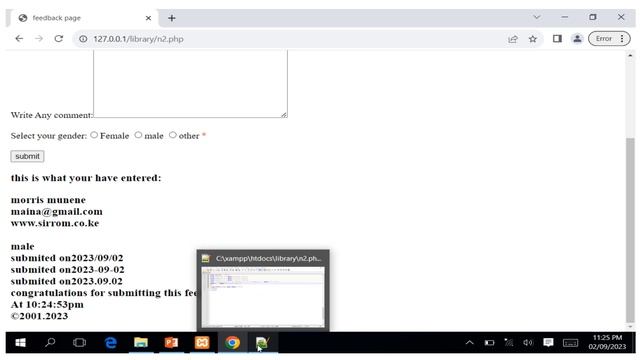Click the copyright text ©2001.2023

pyautogui.click(x=39, y=316)
